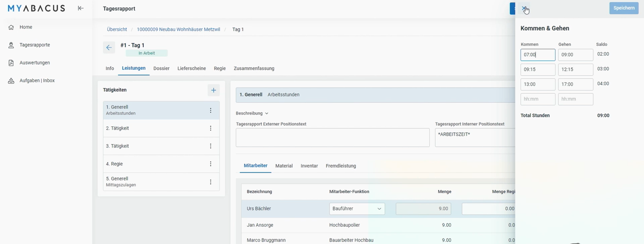Click the MYABACUS logo
Screen dimensions: 644x244
point(36,8)
